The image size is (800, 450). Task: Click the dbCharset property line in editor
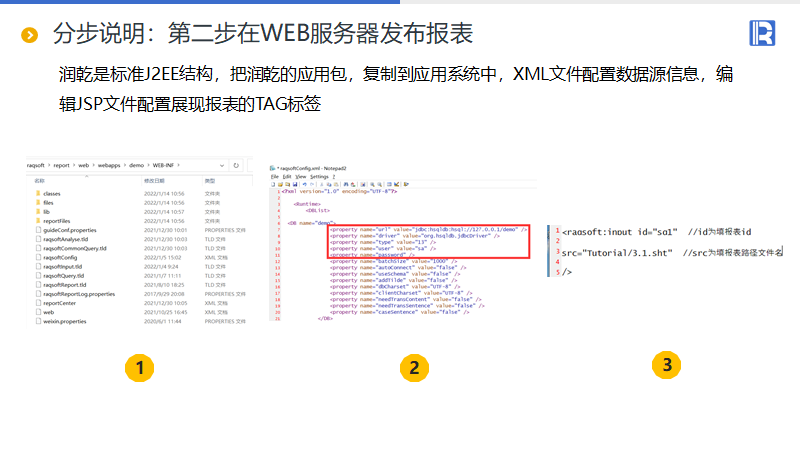(396, 287)
